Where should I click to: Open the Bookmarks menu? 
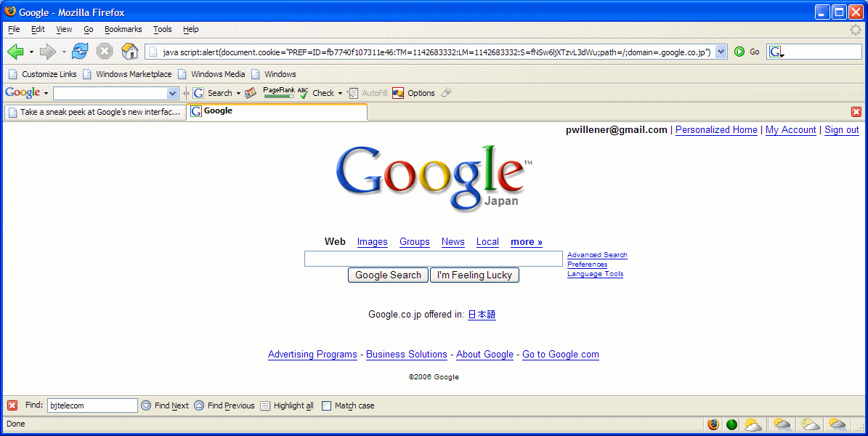pos(123,29)
